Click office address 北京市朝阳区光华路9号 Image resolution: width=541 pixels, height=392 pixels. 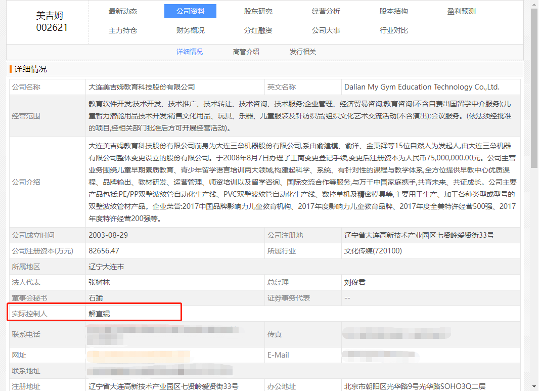click(x=415, y=386)
